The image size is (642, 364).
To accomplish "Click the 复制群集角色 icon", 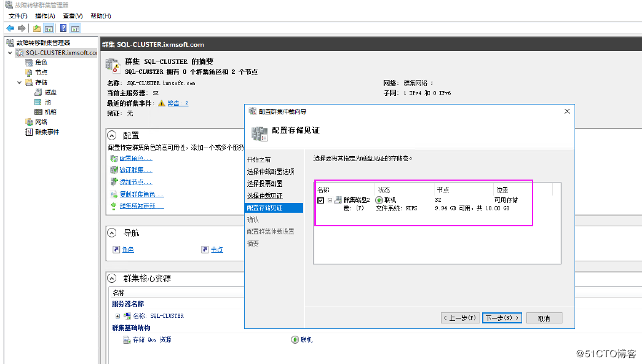I will click(x=114, y=194).
